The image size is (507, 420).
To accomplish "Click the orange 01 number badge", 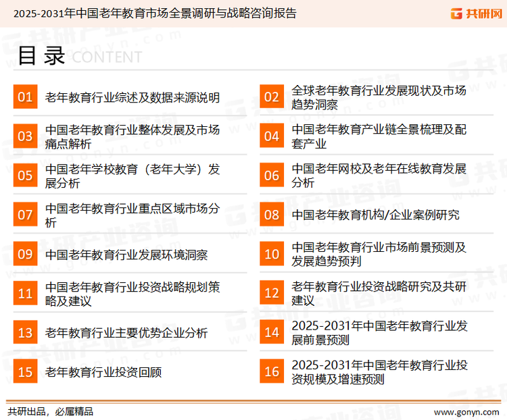I will coord(25,97).
